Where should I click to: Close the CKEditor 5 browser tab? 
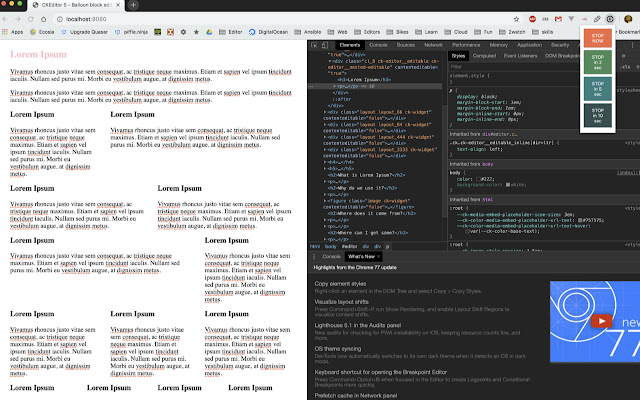pos(118,5)
